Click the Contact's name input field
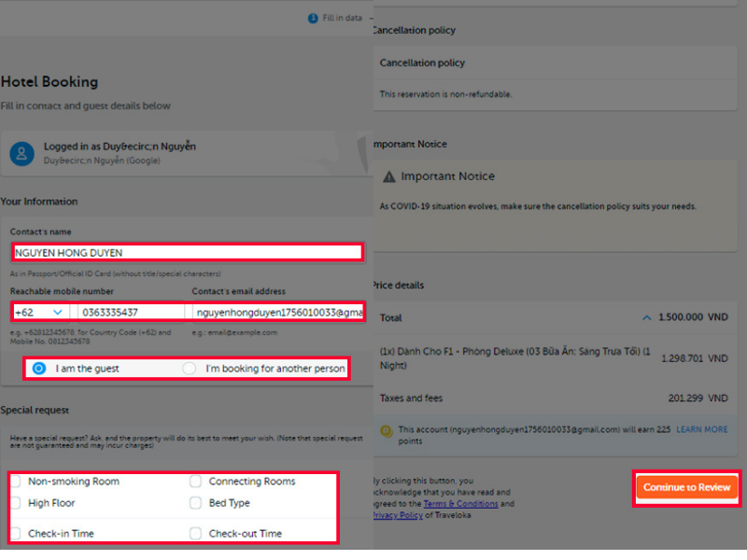The height and width of the screenshot is (560, 747). [188, 252]
